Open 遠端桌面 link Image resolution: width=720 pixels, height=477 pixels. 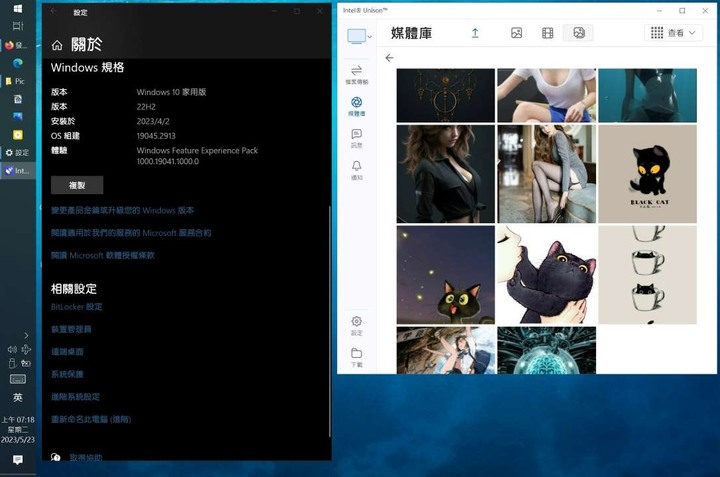tap(68, 352)
